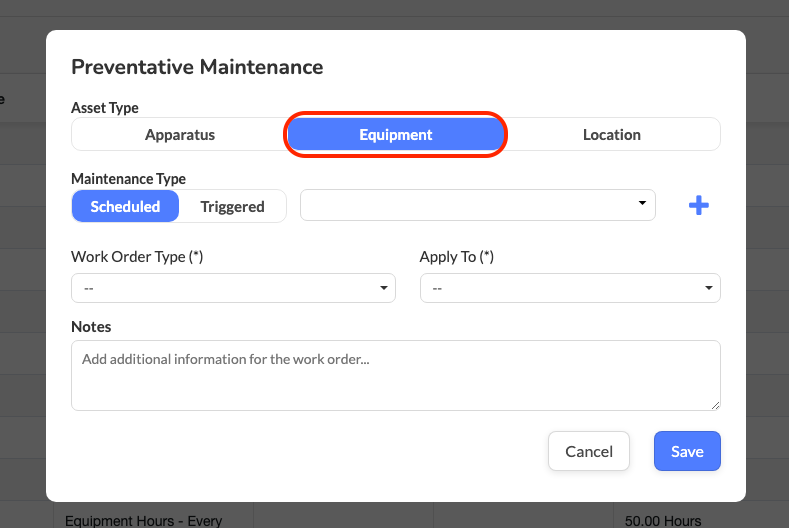Click the Work Order Type (*) label
This screenshot has height=528, width=789.
137,257
